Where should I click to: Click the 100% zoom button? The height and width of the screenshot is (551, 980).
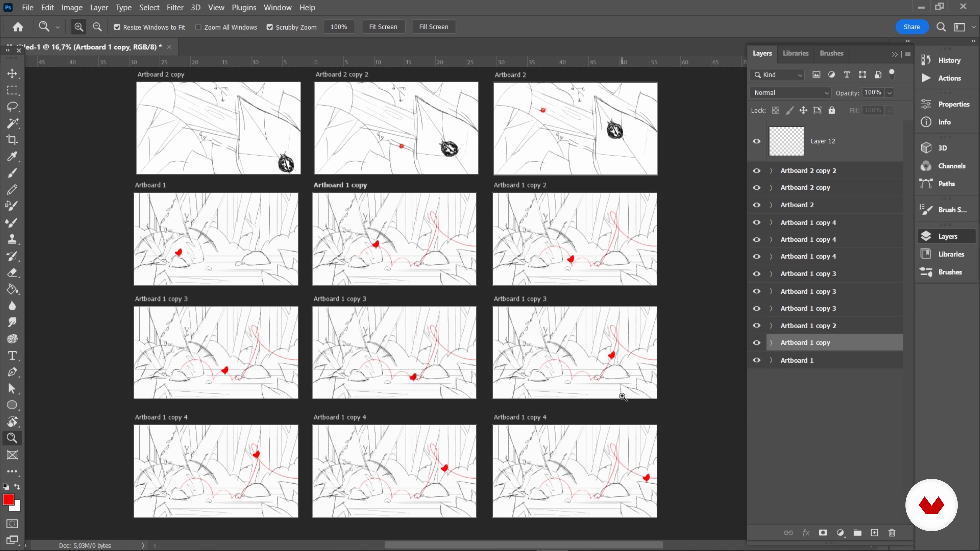coord(339,27)
